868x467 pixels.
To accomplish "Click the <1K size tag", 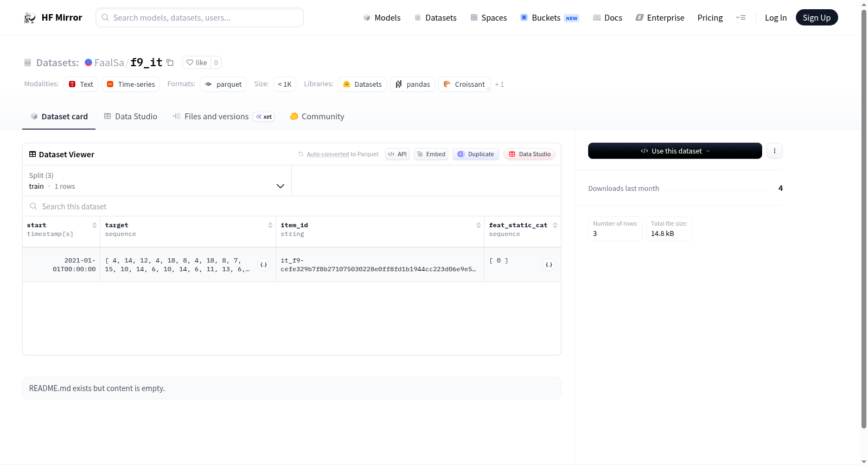I will (x=285, y=84).
